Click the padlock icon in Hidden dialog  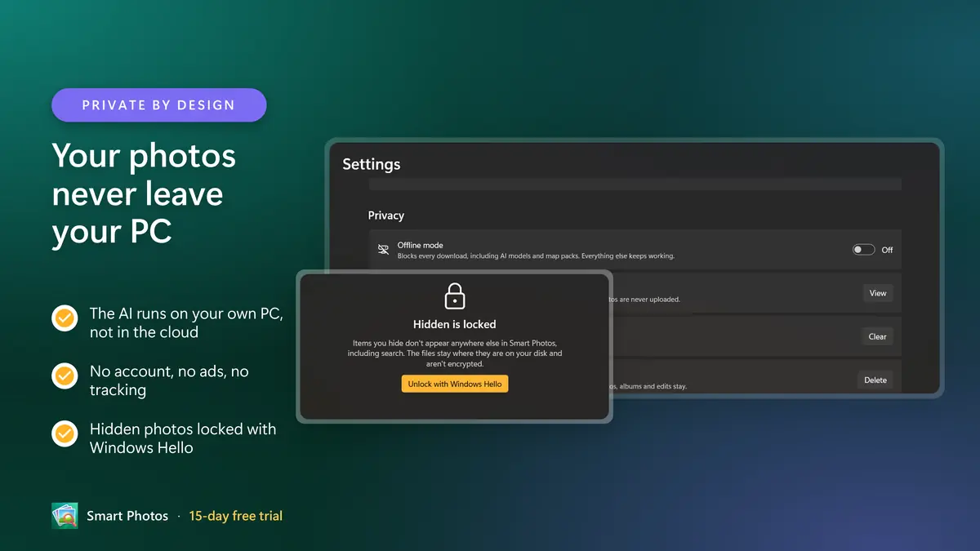click(x=455, y=295)
